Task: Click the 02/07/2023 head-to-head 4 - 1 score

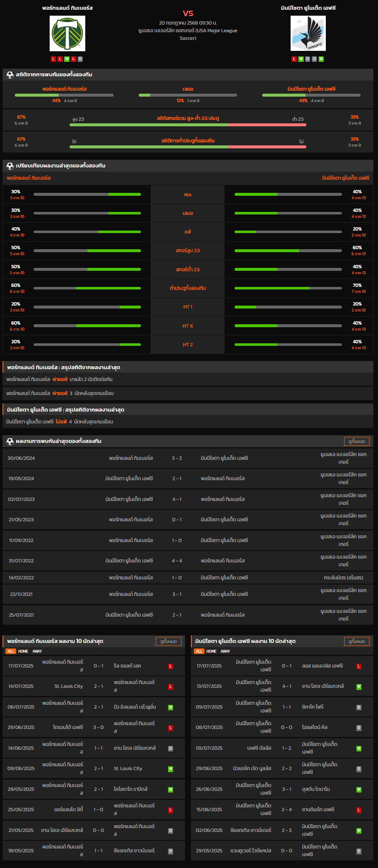Action: [x=177, y=499]
